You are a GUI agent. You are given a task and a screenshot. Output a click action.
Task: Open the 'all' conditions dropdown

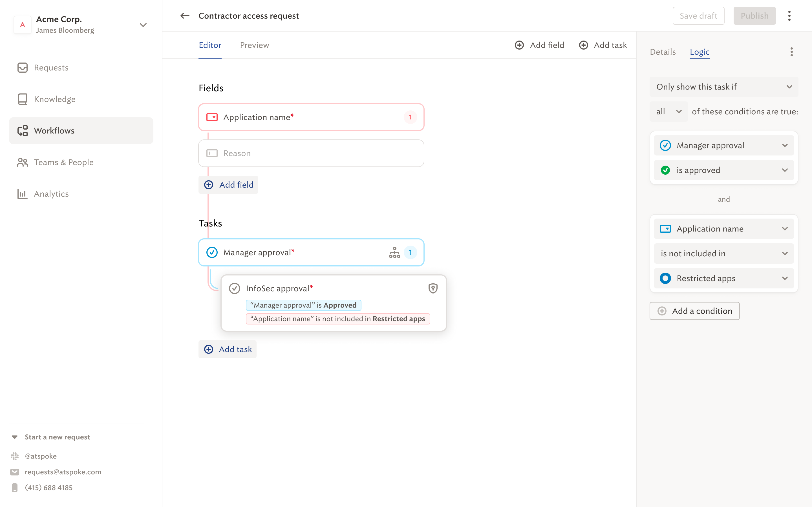point(668,112)
